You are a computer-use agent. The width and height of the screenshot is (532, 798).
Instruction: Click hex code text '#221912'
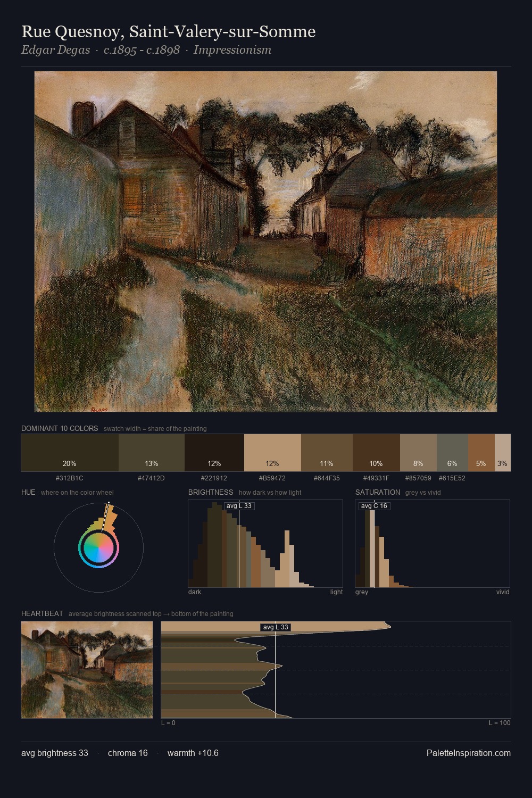pyautogui.click(x=214, y=478)
